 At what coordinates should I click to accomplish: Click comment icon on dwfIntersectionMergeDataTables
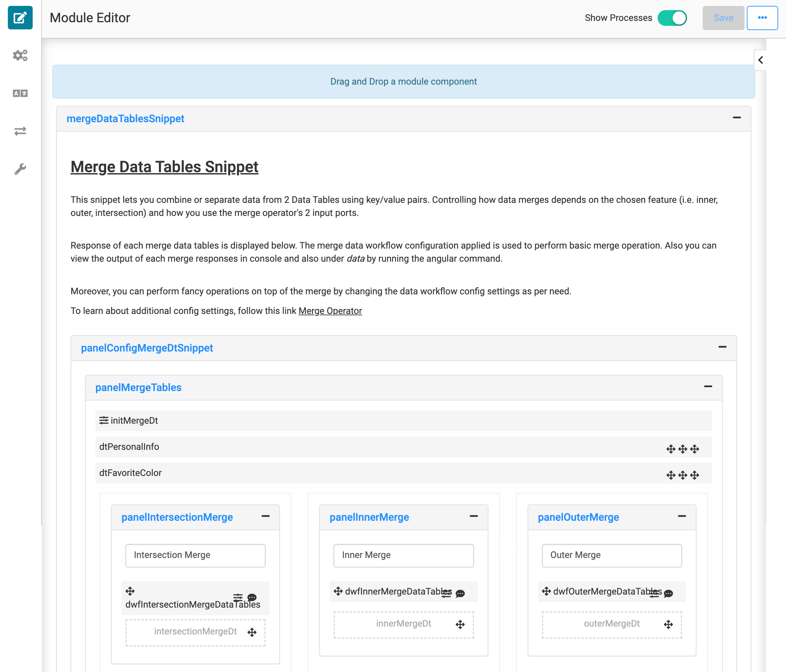252,598
